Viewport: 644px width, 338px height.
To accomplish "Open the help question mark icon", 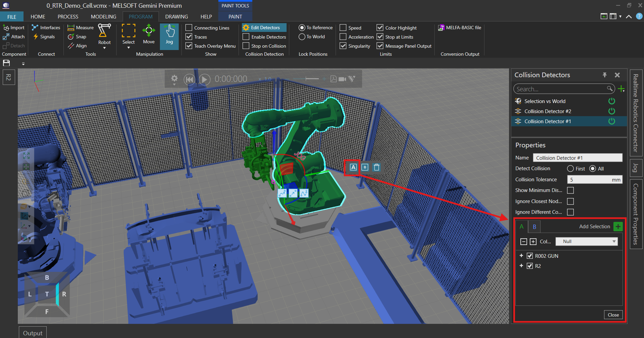I will (639, 16).
